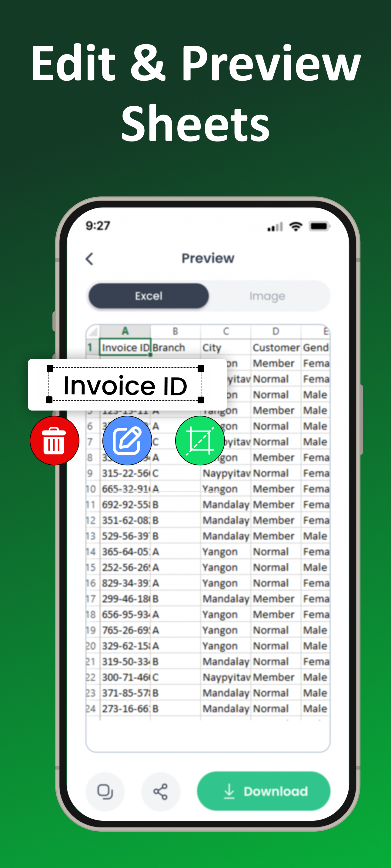Select Yangon cell in row 10
This screenshot has height=868, width=391.
[226, 489]
